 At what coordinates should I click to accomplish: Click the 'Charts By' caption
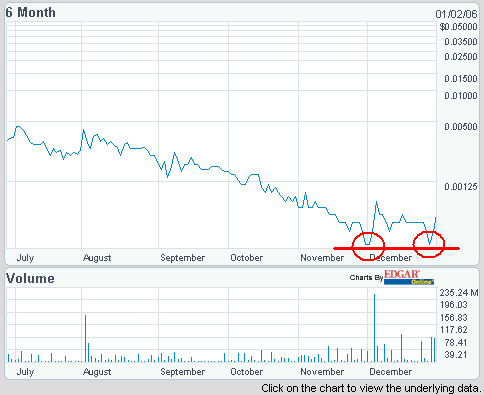366,277
